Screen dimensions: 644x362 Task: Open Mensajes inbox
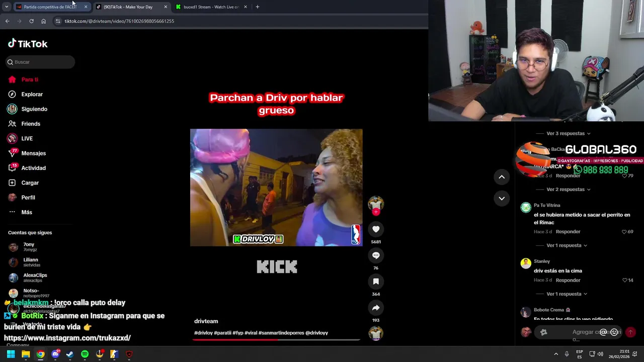click(x=27, y=153)
